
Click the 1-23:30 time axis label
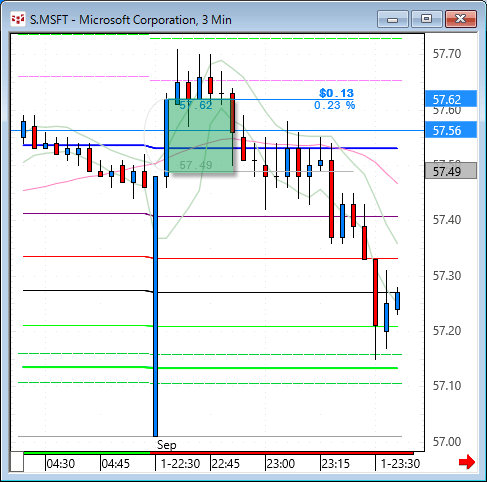click(400, 464)
